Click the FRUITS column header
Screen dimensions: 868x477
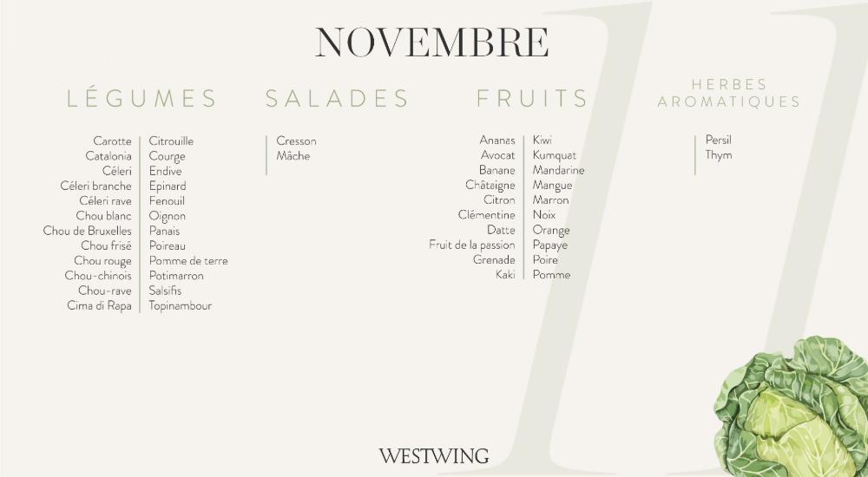point(531,99)
